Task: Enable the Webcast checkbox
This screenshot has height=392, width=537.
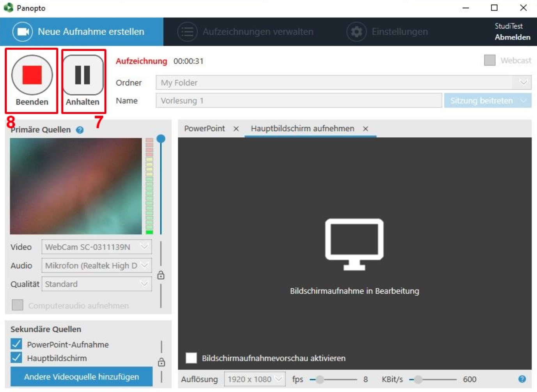Action: click(490, 60)
